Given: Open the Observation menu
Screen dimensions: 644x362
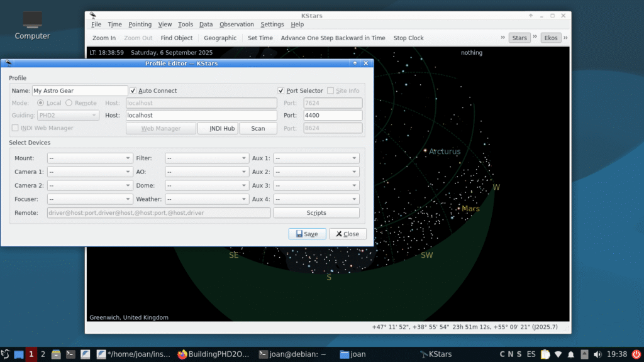Looking at the screenshot, I should (x=236, y=25).
